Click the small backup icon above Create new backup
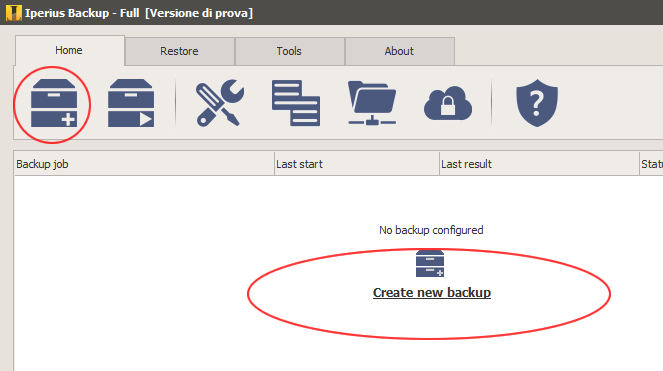This screenshot has width=663, height=371. pyautogui.click(x=430, y=264)
